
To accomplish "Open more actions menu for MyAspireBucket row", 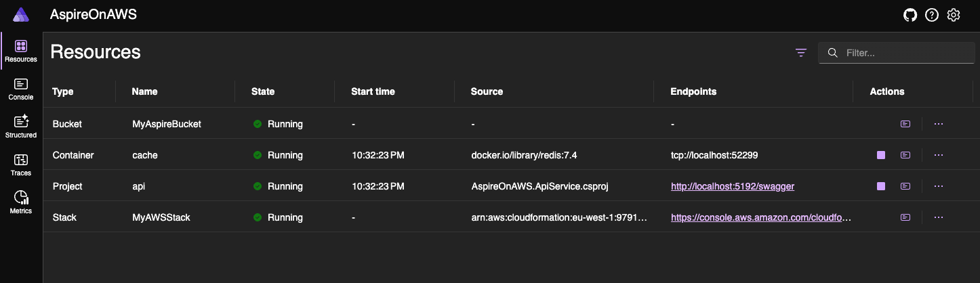I will 939,124.
